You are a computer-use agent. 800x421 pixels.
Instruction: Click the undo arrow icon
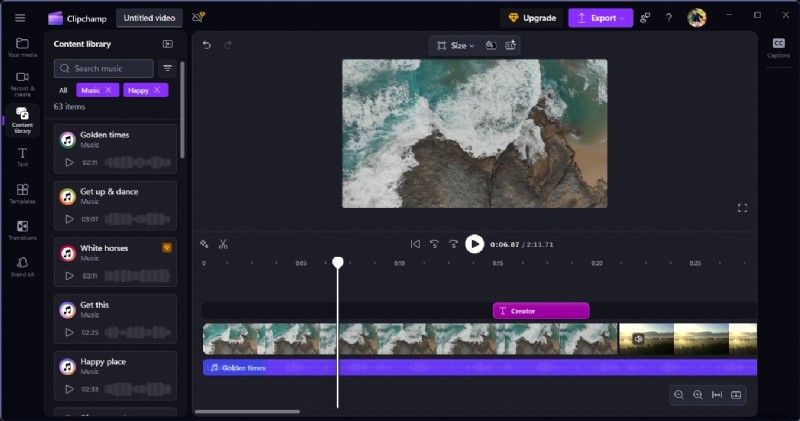point(207,45)
